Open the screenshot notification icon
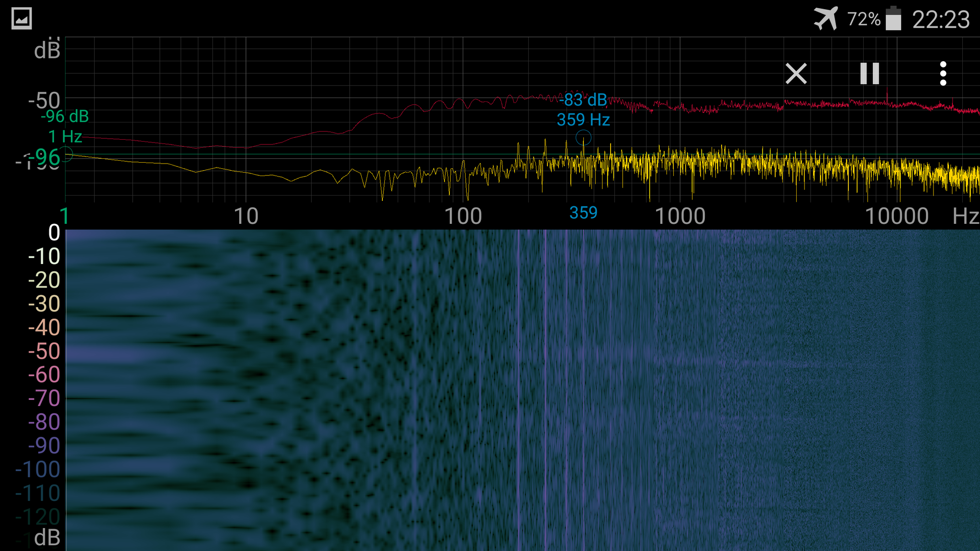 [22, 19]
